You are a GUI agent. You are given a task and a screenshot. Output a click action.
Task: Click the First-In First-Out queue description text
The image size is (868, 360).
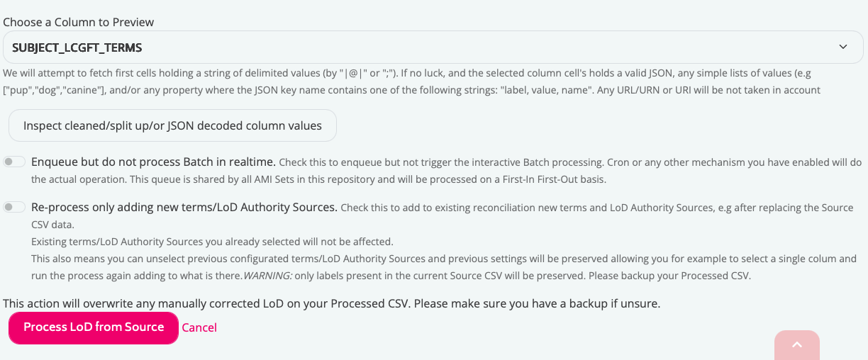pyautogui.click(x=319, y=179)
